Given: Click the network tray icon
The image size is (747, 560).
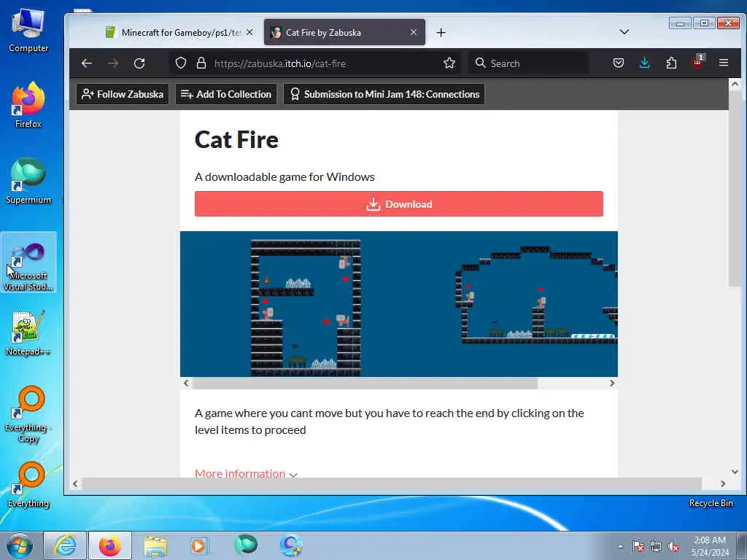Looking at the screenshot, I should (x=656, y=547).
